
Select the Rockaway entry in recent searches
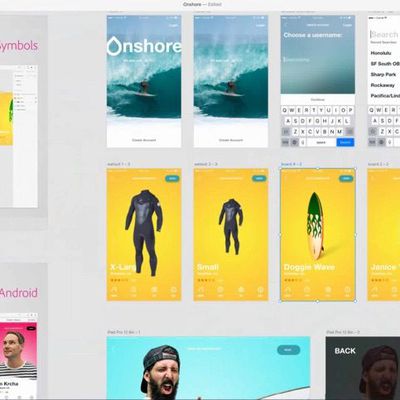(x=382, y=85)
